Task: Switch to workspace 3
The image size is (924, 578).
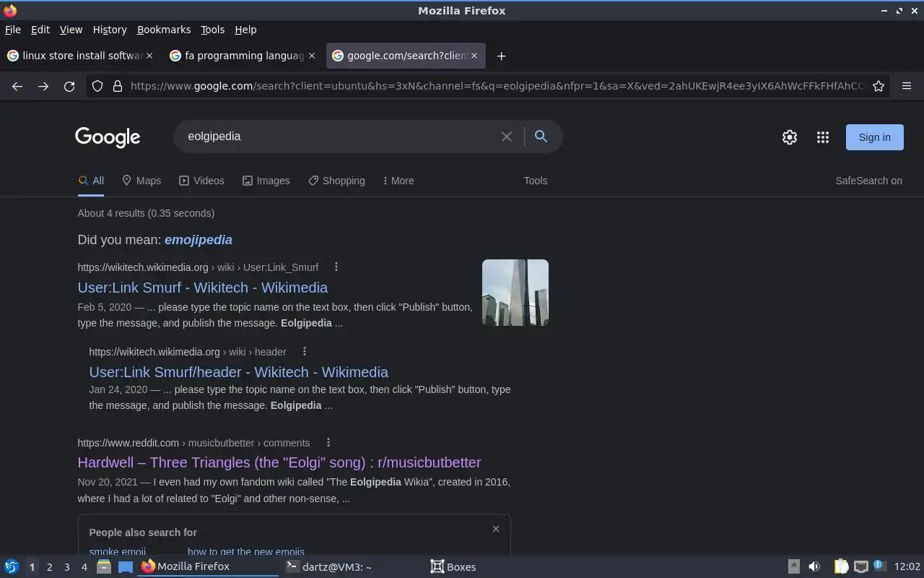Action: (66, 567)
